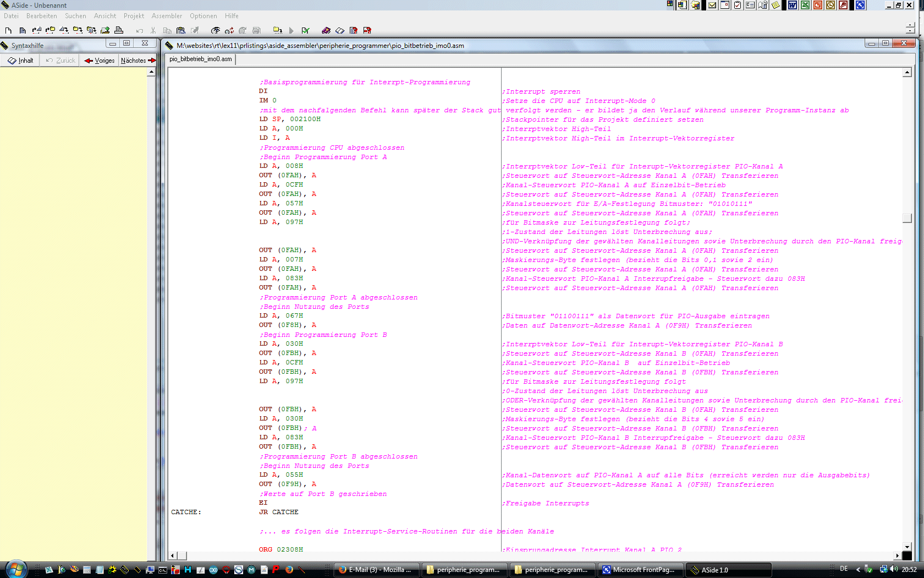
Task: Click the purple book help icon
Action: tap(326, 30)
